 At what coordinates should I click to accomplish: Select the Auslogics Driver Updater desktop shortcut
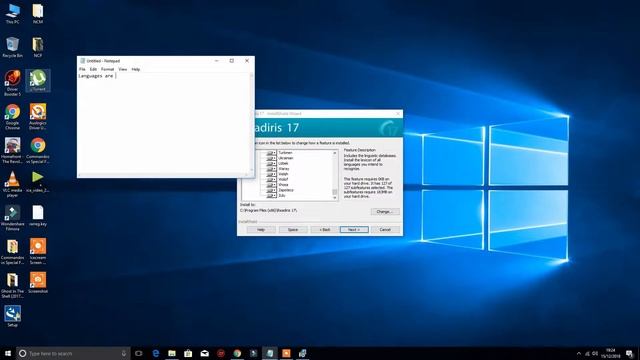(x=38, y=117)
